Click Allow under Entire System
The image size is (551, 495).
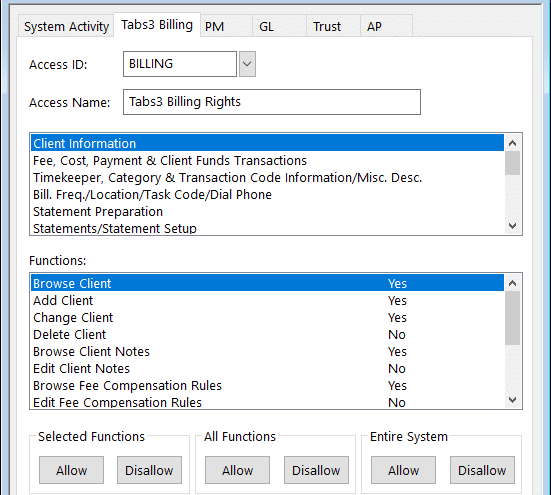tap(403, 470)
